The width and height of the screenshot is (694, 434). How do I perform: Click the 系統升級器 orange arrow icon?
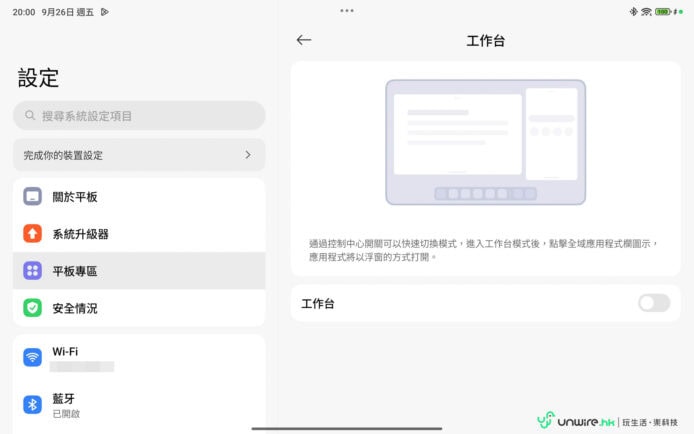click(x=33, y=234)
